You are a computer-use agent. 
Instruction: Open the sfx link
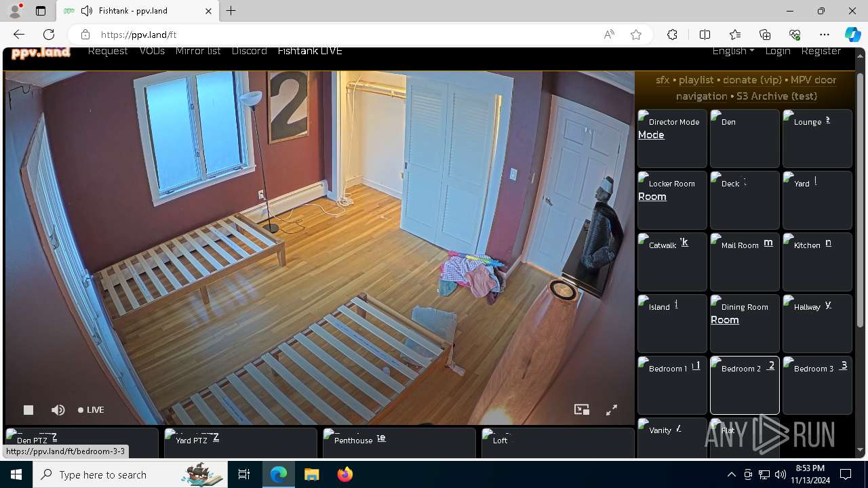(663, 80)
